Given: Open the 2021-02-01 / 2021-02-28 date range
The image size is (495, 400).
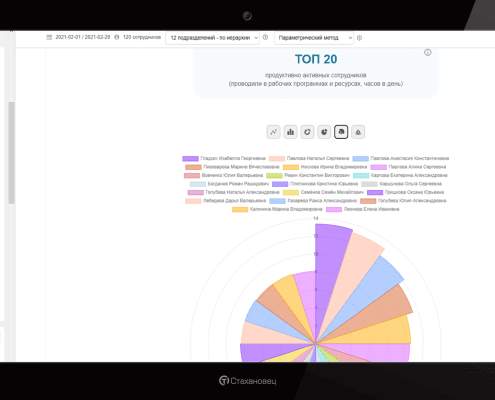Looking at the screenshot, I should [x=83, y=37].
